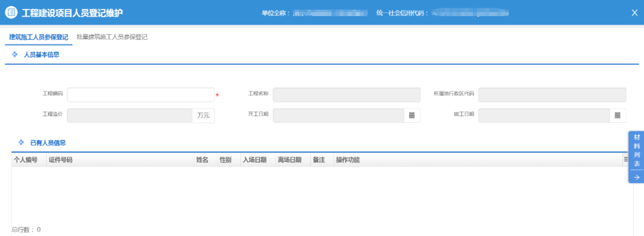The image size is (644, 236).
Task: Click the 备注 column header
Action: pos(318,160)
